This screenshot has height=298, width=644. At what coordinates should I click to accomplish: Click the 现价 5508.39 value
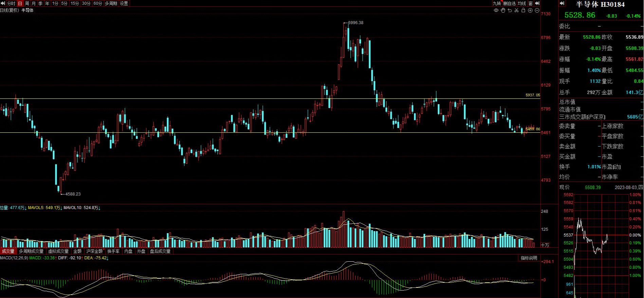[x=593, y=187]
